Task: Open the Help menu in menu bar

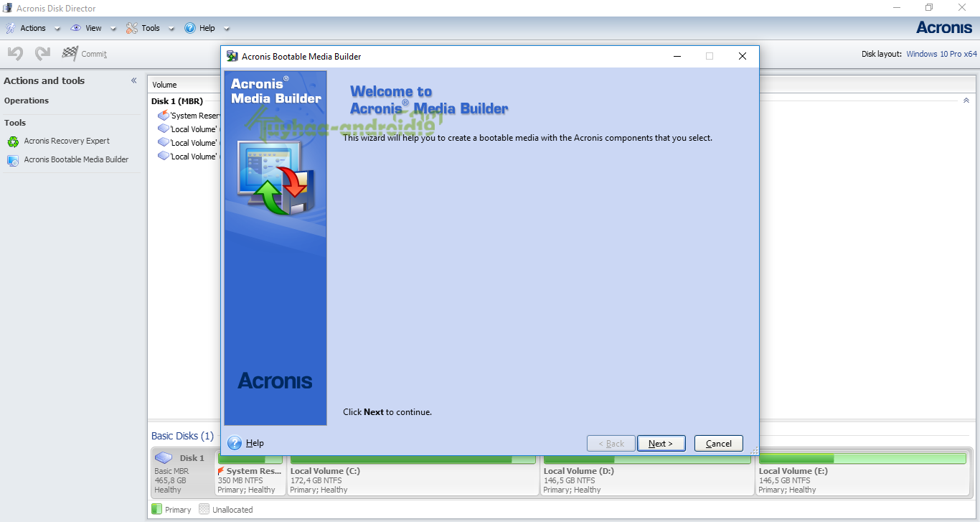Action: [207, 28]
